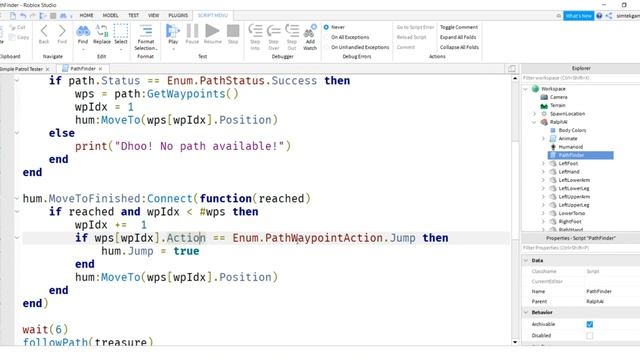Select Workspace in Explorer
Screen dimensions: 640x360
pyautogui.click(x=553, y=89)
